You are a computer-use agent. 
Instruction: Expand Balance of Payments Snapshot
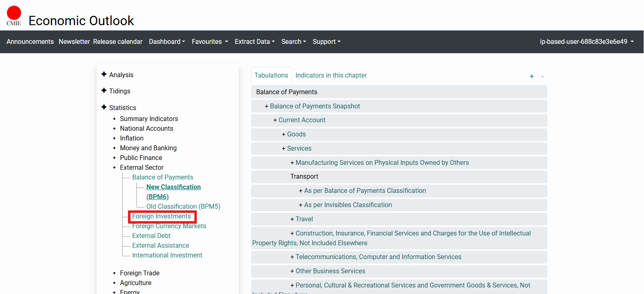(314, 106)
